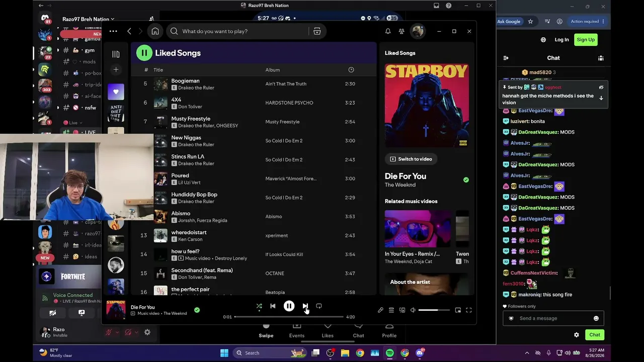The width and height of the screenshot is (644, 362).
Task: Open Windows Start menu
Action: pyautogui.click(x=224, y=353)
